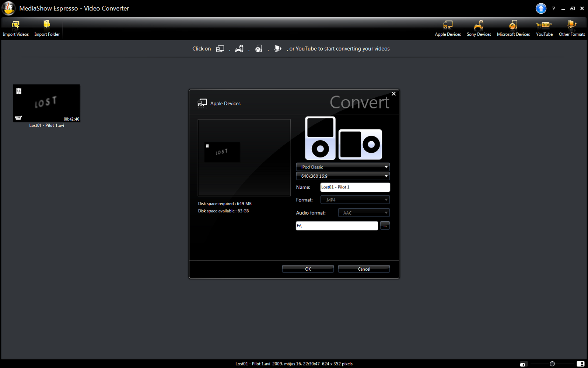This screenshot has width=588, height=368.
Task: Click the blue upgrade arrow icon
Action: coord(540,8)
